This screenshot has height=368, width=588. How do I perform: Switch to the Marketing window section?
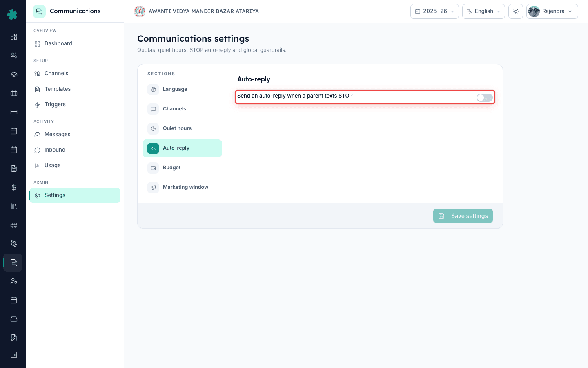tap(182, 187)
